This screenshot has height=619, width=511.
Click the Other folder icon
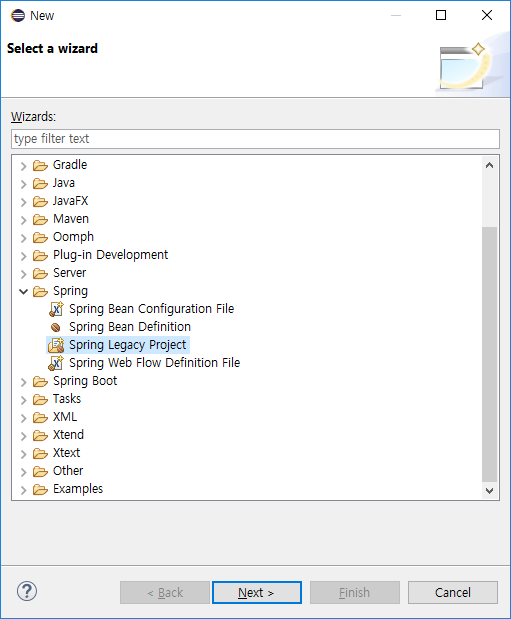40,471
